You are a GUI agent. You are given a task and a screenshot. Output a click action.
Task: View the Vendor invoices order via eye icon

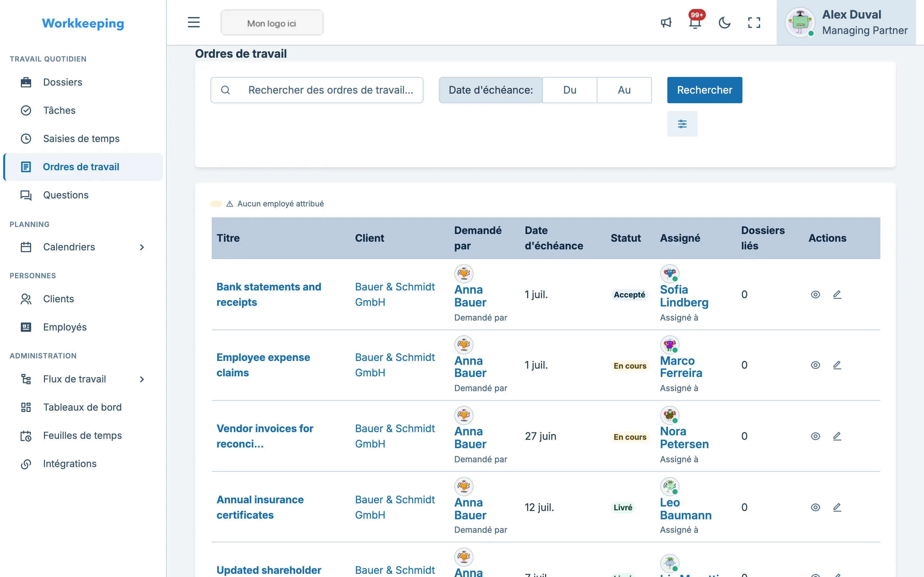815,436
